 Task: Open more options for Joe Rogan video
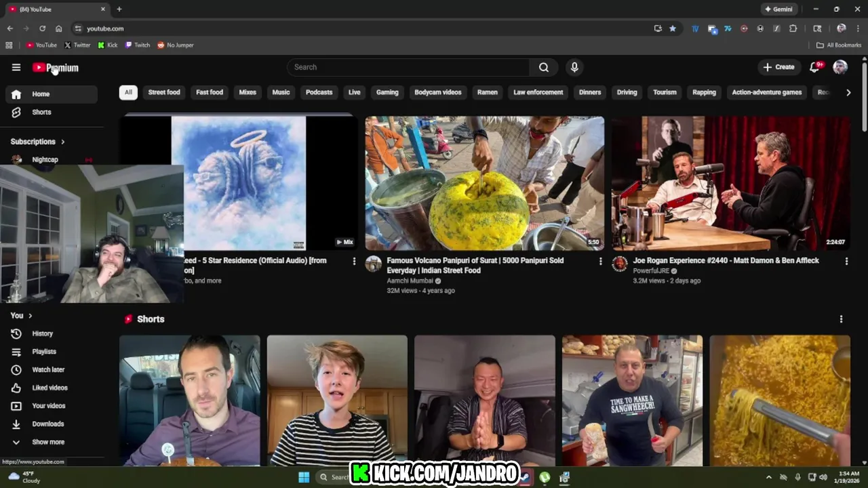[846, 261]
